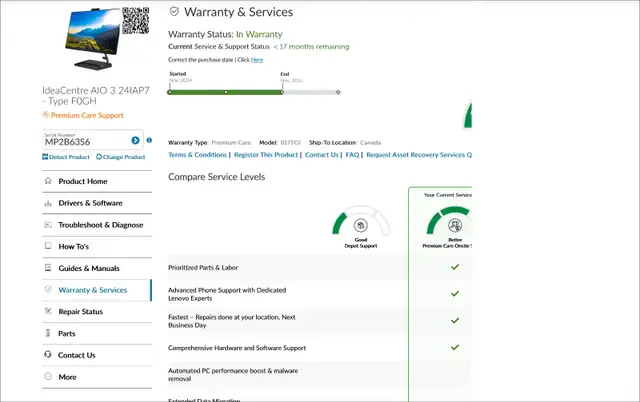Click Register This Product link

[x=266, y=155]
